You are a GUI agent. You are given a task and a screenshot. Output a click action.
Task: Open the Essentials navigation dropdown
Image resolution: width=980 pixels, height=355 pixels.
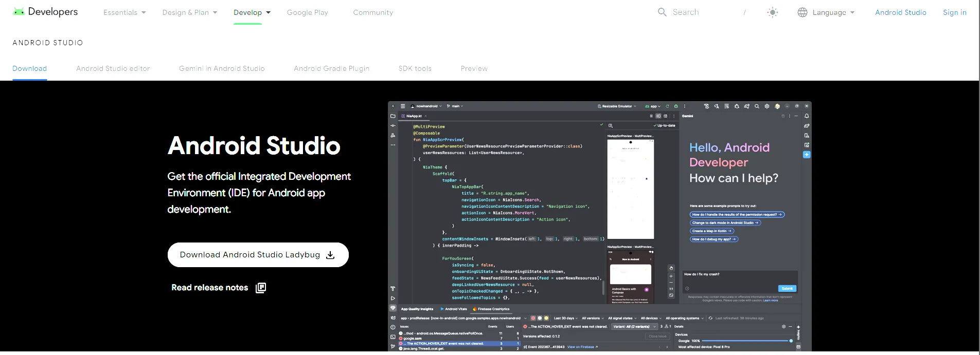[124, 12]
